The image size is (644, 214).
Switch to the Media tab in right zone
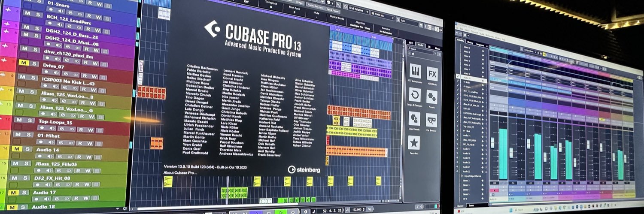pos(421,45)
